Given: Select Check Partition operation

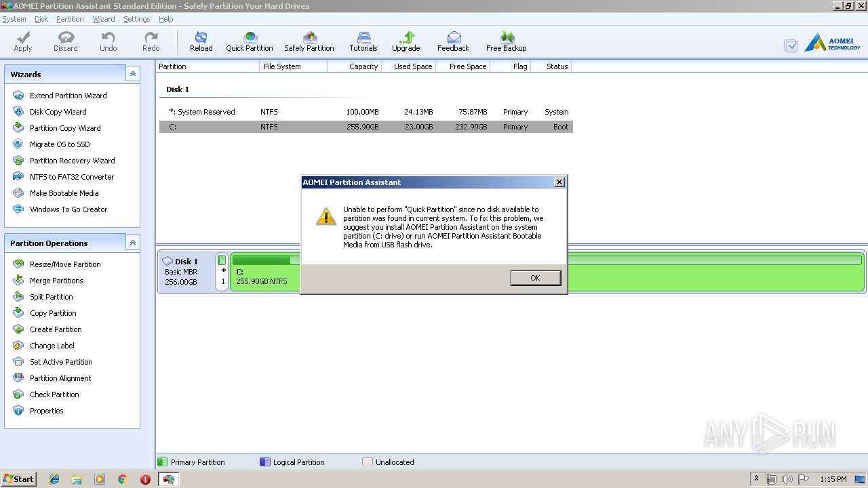Looking at the screenshot, I should click(x=54, y=394).
